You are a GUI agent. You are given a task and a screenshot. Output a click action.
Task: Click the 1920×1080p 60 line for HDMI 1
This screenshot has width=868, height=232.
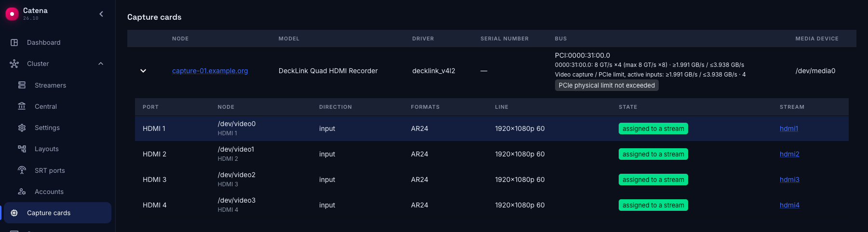(x=520, y=129)
